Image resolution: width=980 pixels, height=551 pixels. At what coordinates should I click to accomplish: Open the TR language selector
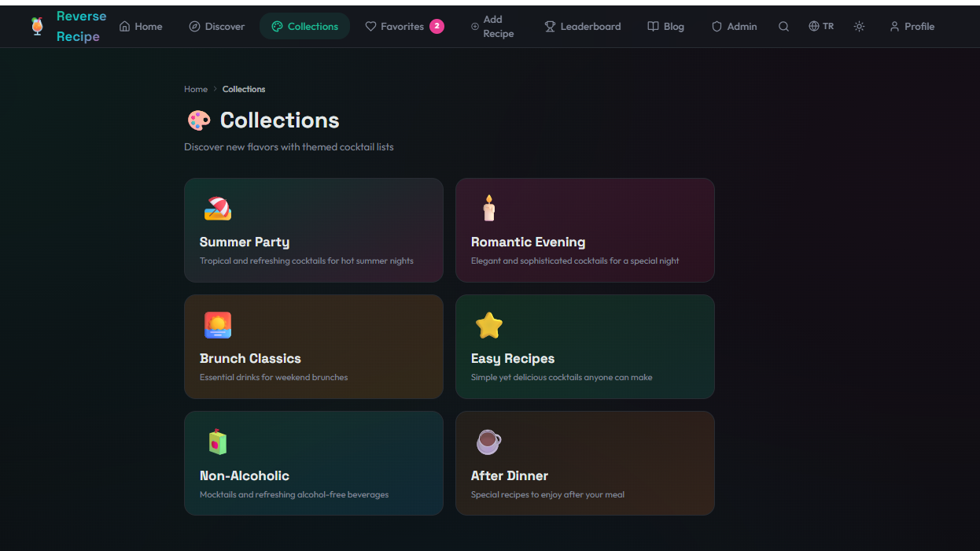(x=820, y=26)
